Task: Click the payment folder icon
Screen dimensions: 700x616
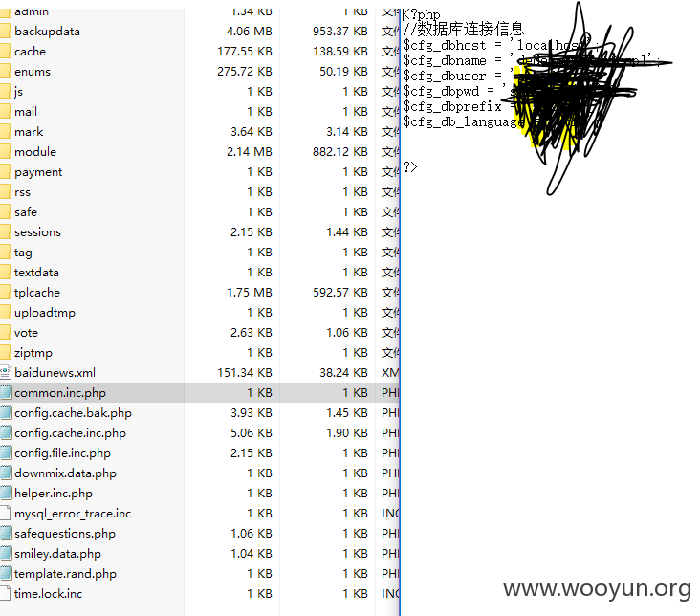Action: coord(5,172)
